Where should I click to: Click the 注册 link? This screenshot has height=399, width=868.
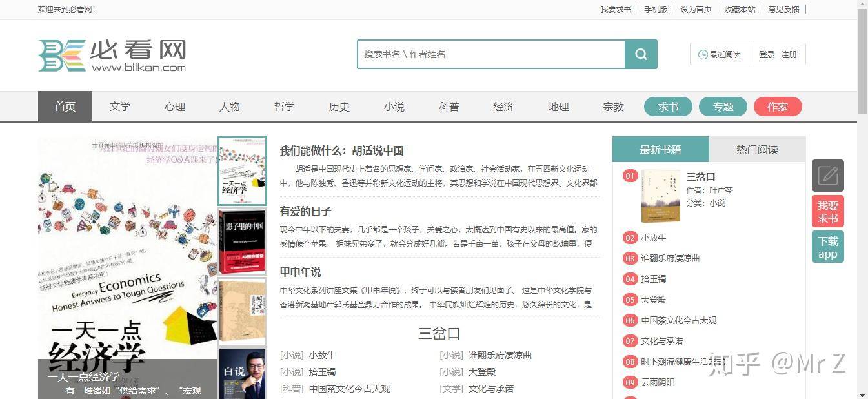(x=789, y=55)
